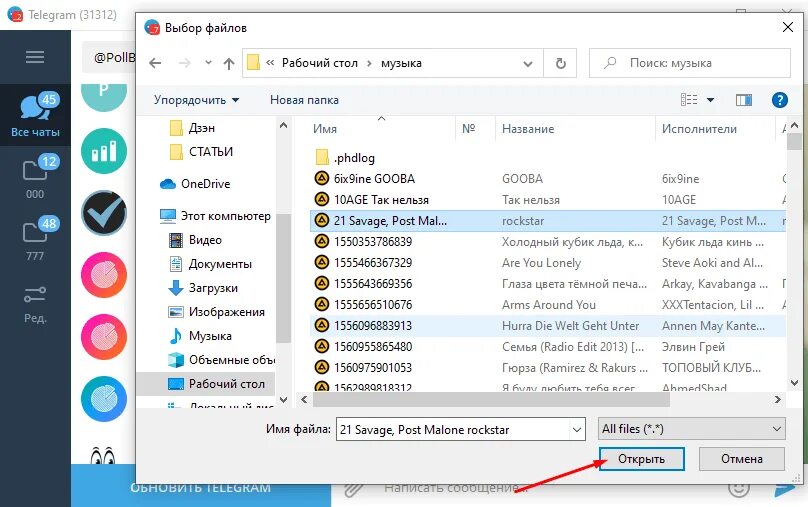The width and height of the screenshot is (808, 507).
Task: Open recent locations dropdown arrow
Action: coord(208,63)
